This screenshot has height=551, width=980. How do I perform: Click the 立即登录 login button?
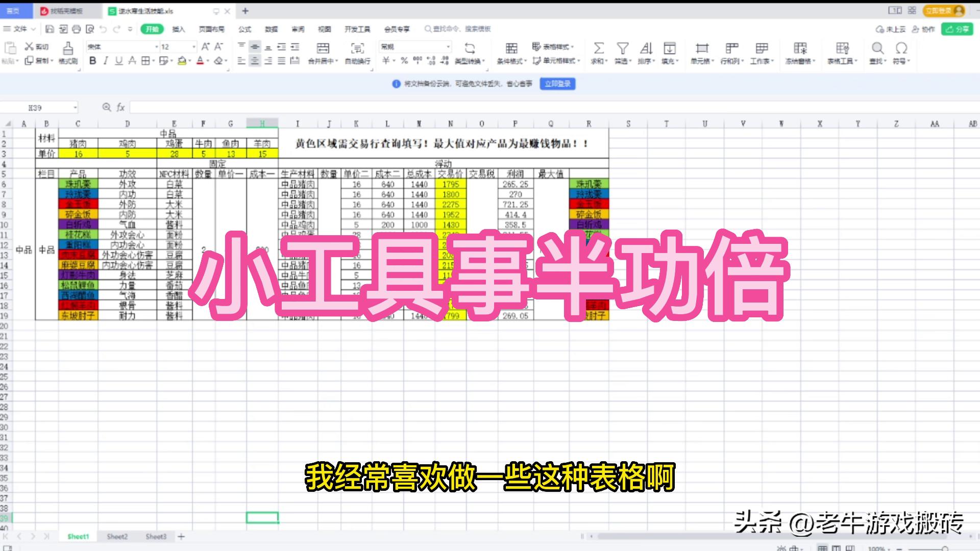pos(557,83)
